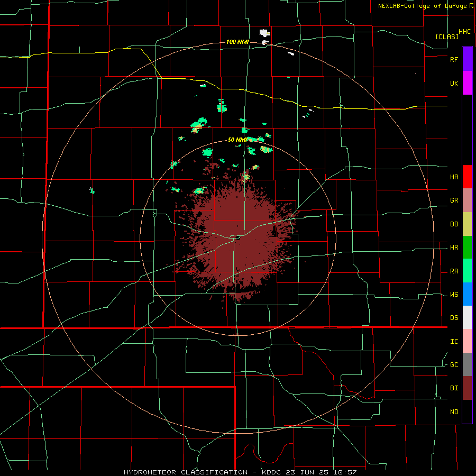Pick the dark green HR legend swatch
Screen dimensions: 476x476
(x=467, y=248)
